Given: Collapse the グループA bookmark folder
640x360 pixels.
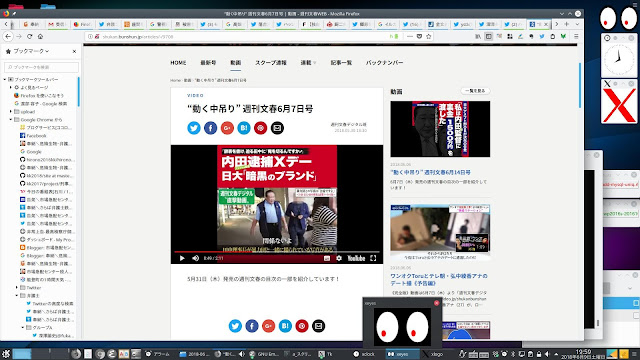Looking at the screenshot, I should pos(23,328).
